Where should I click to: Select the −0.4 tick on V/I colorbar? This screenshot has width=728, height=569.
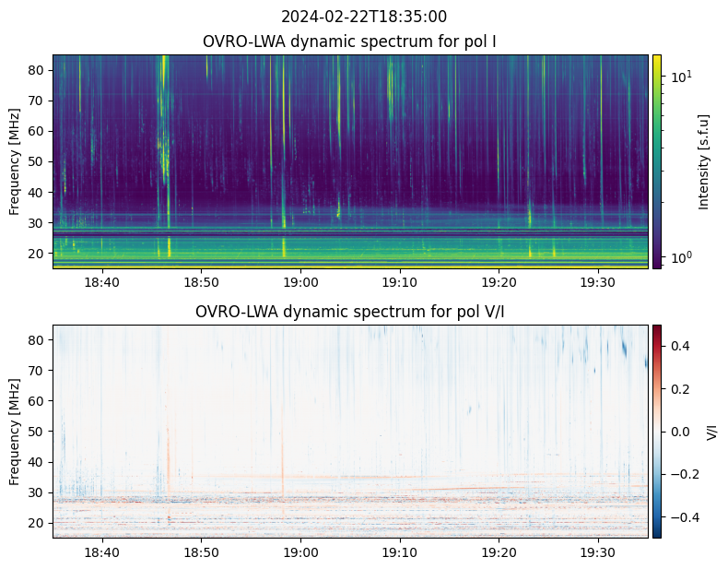(682, 516)
